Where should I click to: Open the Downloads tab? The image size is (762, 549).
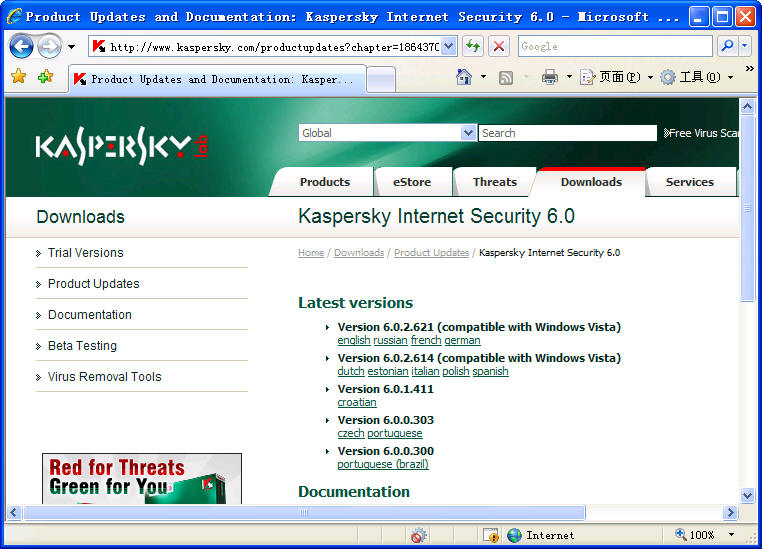click(591, 182)
